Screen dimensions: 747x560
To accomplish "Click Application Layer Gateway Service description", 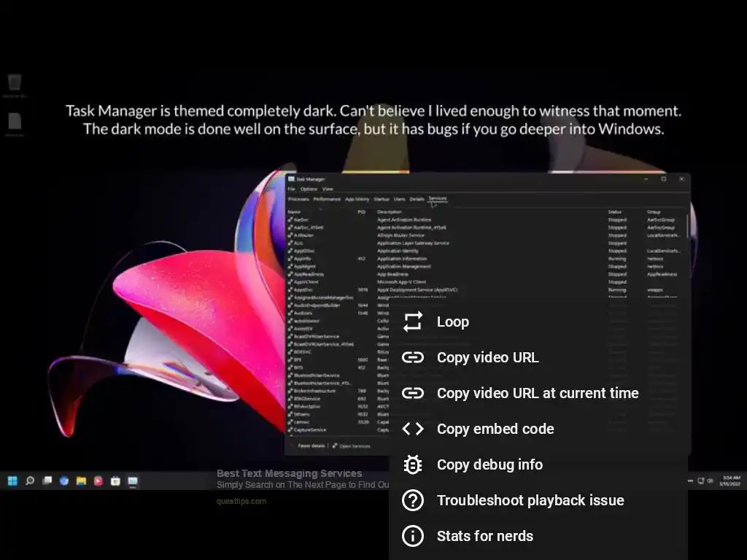I will pyautogui.click(x=413, y=244).
